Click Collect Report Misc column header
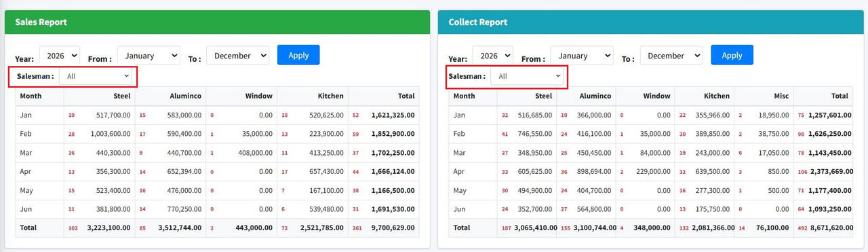 tap(781, 96)
